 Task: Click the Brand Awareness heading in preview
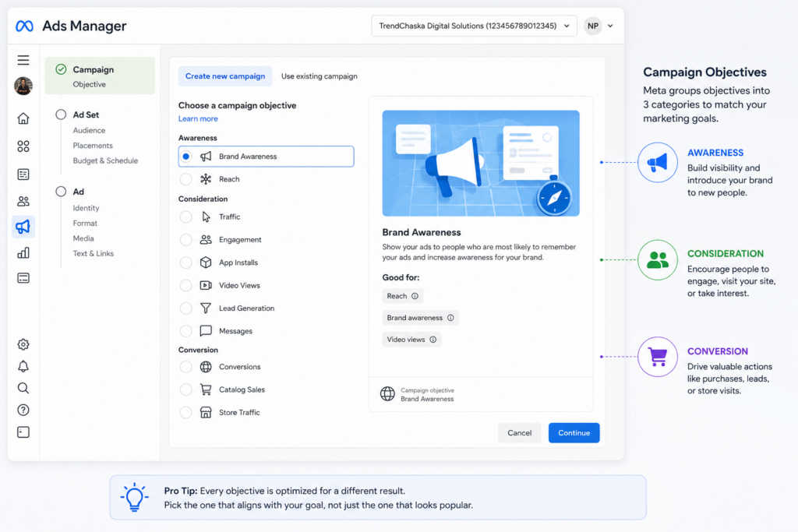click(x=422, y=232)
